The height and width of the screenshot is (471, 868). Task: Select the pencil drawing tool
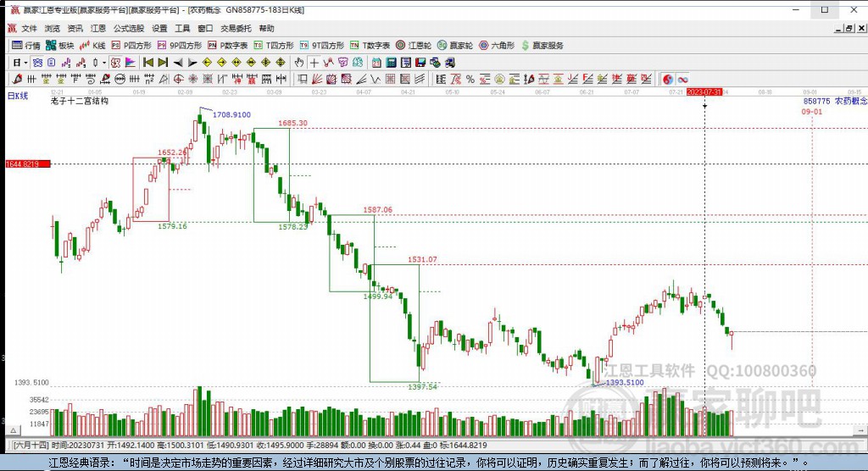click(18, 79)
